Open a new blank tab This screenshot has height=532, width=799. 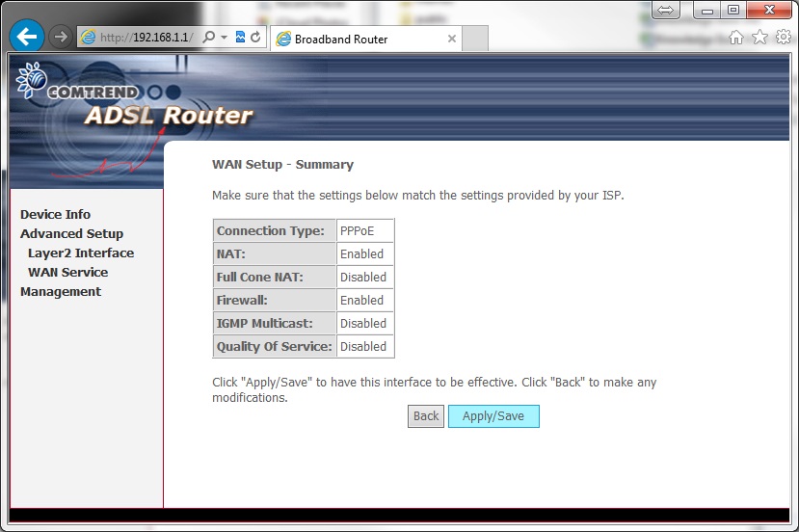[x=475, y=39]
